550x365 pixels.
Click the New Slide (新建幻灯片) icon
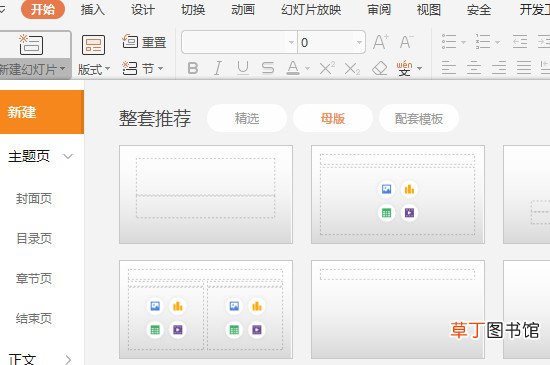pyautogui.click(x=31, y=45)
